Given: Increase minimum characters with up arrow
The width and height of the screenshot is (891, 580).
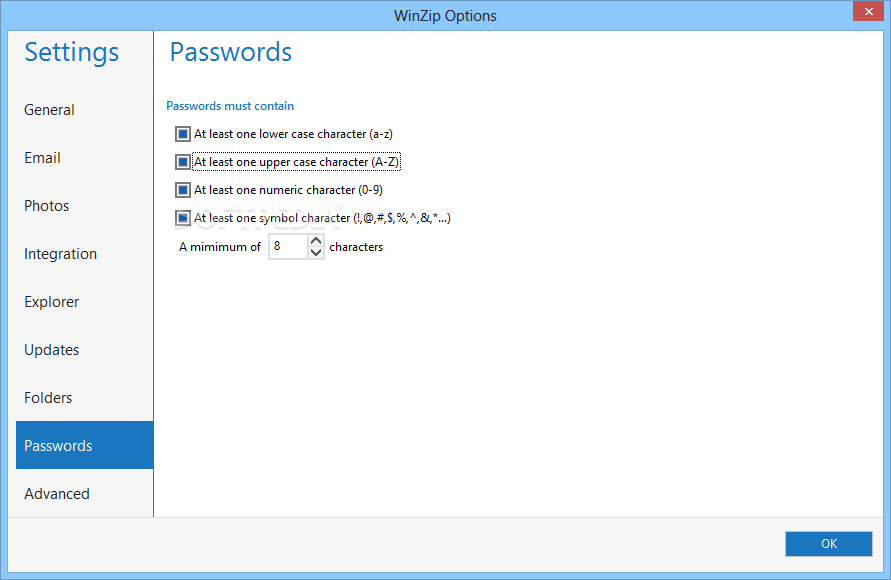Looking at the screenshot, I should click(x=316, y=240).
